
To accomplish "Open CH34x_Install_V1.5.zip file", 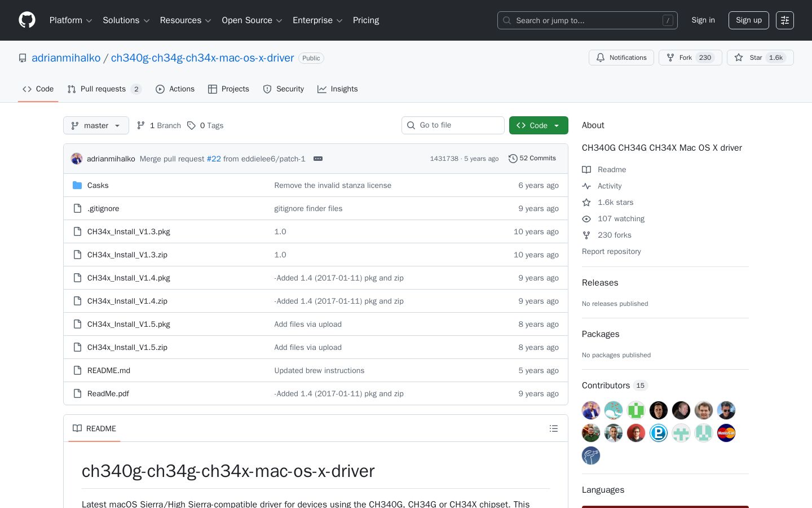I will (x=127, y=347).
